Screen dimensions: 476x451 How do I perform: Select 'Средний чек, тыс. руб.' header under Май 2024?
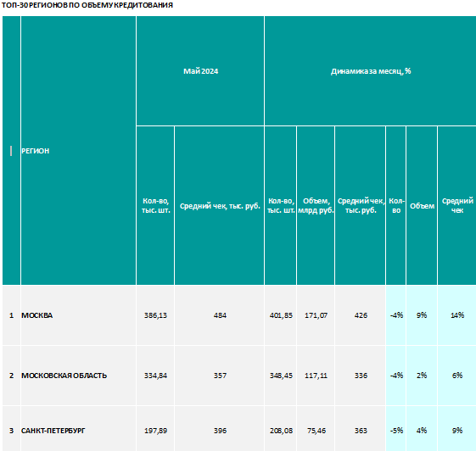pyautogui.click(x=220, y=206)
